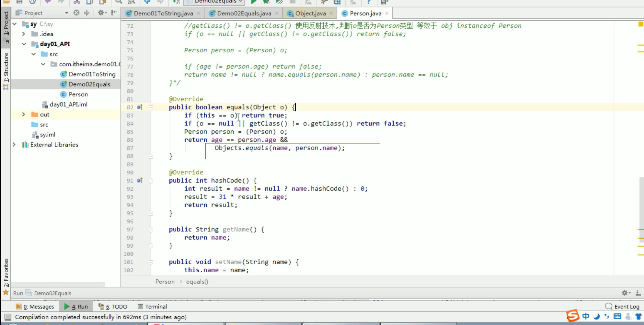The width and height of the screenshot is (644, 325).
Task: Expand the .idea folder
Action: coord(24,34)
